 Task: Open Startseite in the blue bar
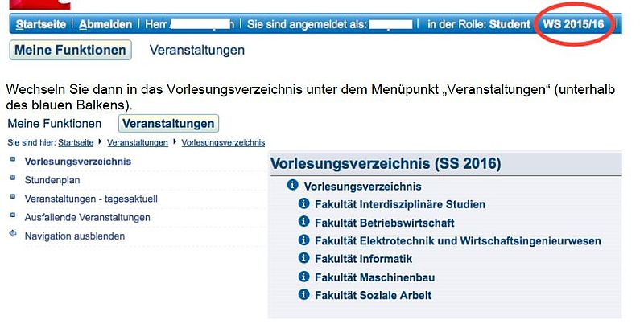pyautogui.click(x=42, y=24)
